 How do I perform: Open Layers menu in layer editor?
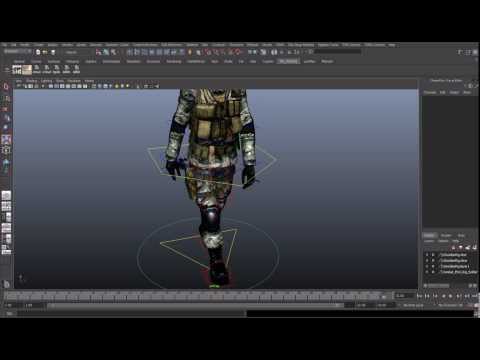(x=429, y=241)
